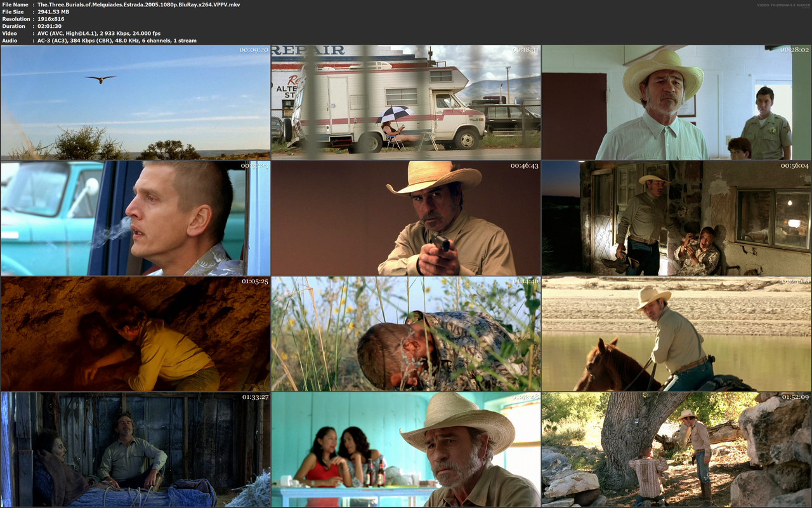The height and width of the screenshot is (508, 812).
Task: Open the thumbnail of the man seated in a wooden shed
Action: 135,449
